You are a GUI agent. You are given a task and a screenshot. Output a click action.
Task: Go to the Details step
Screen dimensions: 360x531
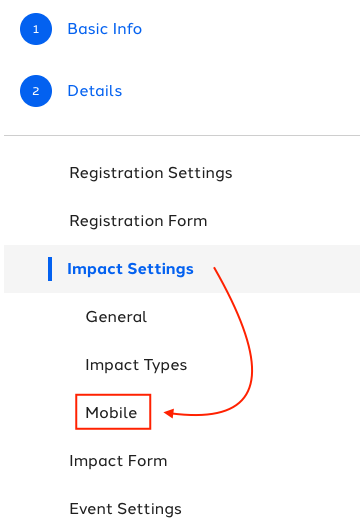95,91
